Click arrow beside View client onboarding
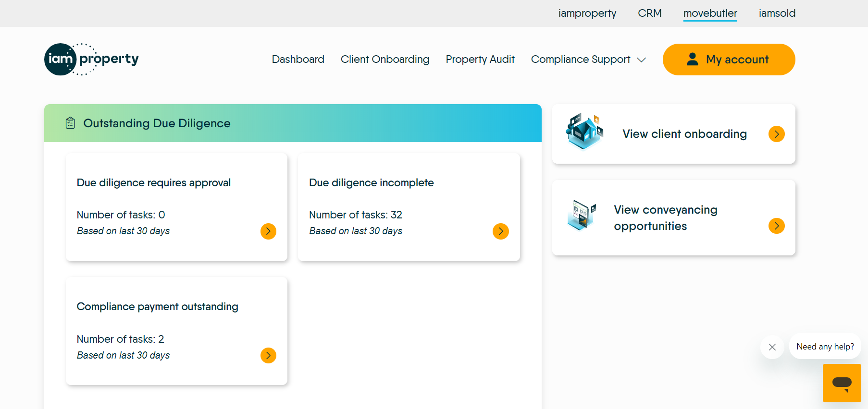This screenshot has width=868, height=409. tap(776, 134)
